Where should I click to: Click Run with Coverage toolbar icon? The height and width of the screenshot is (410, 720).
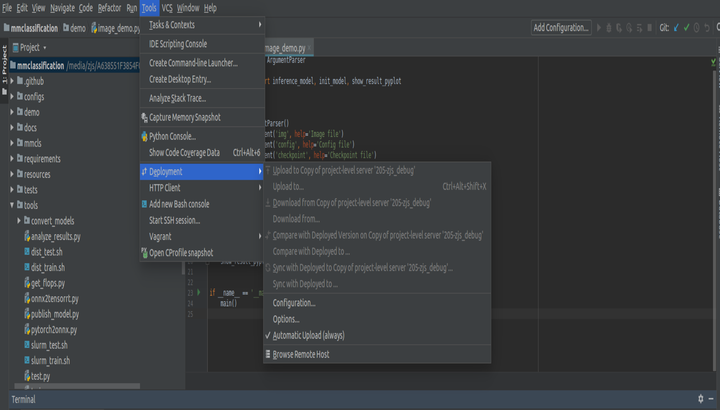619,28
